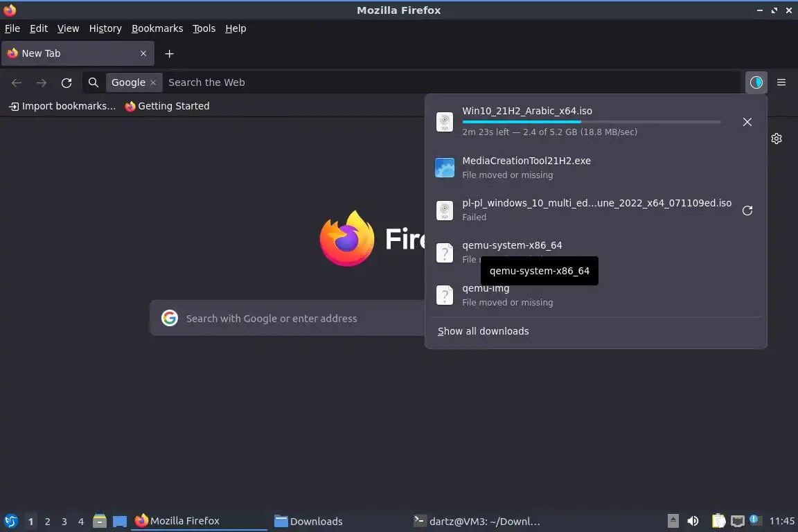Open the file manager taskbar launcher

(100, 522)
